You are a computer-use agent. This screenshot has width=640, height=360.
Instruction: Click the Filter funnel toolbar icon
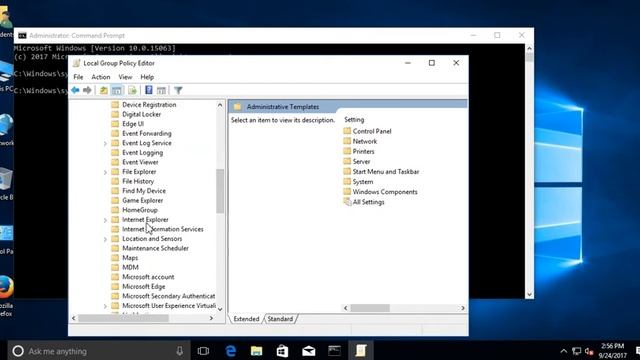(x=178, y=90)
